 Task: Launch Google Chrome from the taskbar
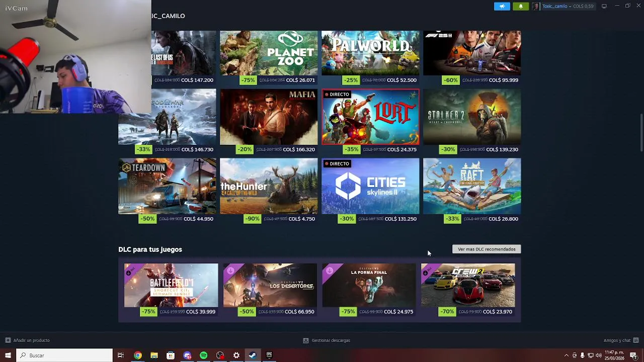click(137, 355)
